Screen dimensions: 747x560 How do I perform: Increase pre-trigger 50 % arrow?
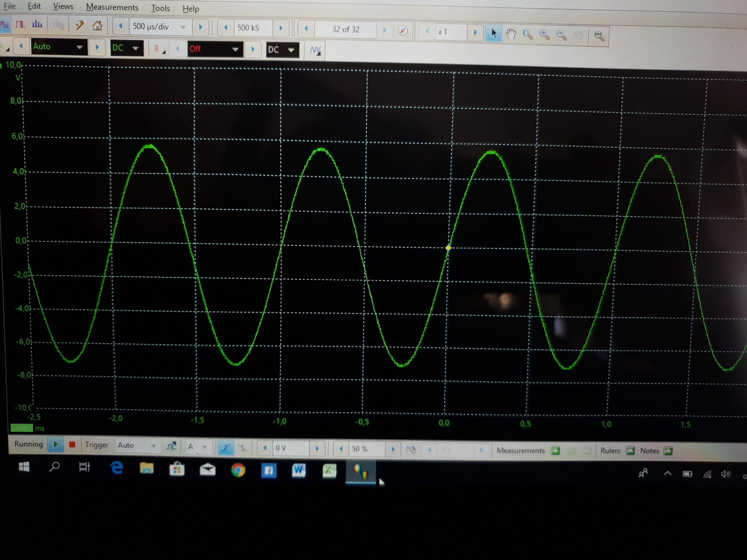(393, 449)
